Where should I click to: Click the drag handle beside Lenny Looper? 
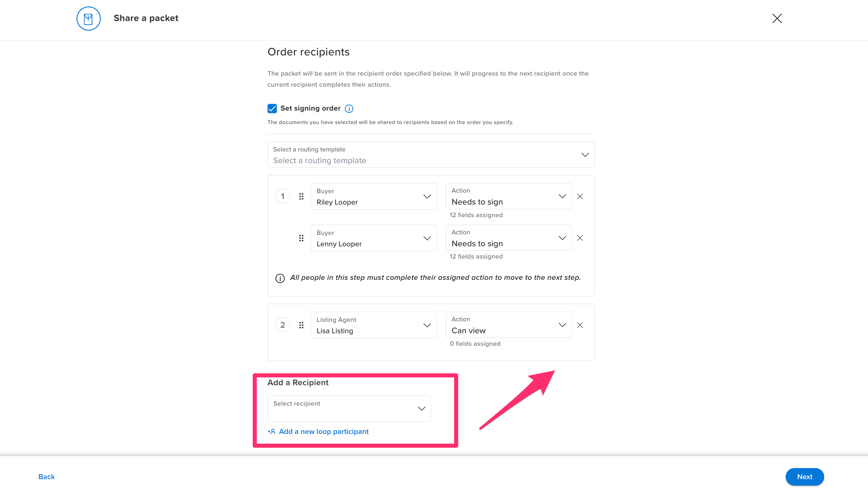[x=301, y=238]
